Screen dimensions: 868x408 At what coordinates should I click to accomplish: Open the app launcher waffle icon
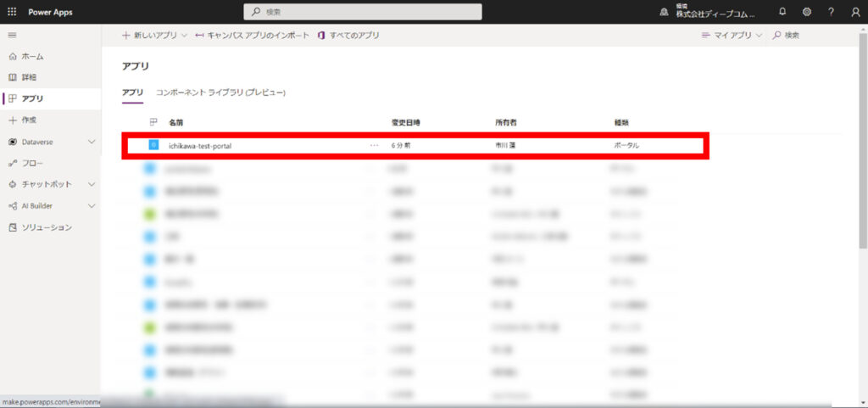(12, 12)
